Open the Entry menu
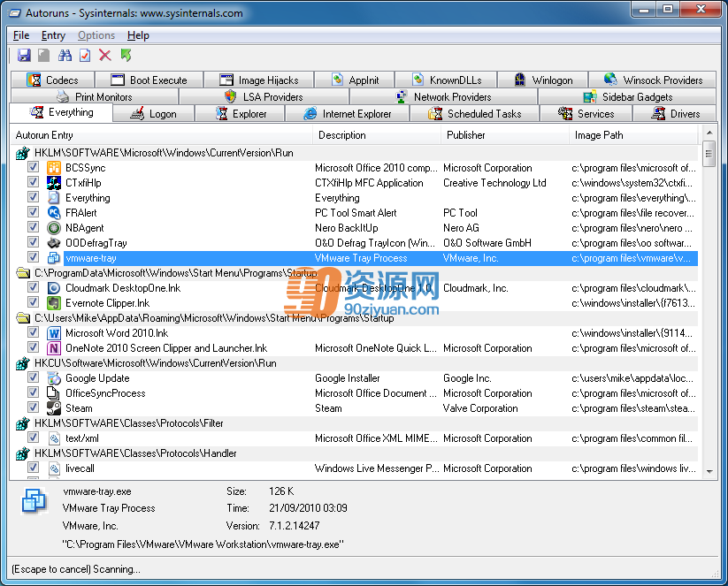 pyautogui.click(x=53, y=35)
